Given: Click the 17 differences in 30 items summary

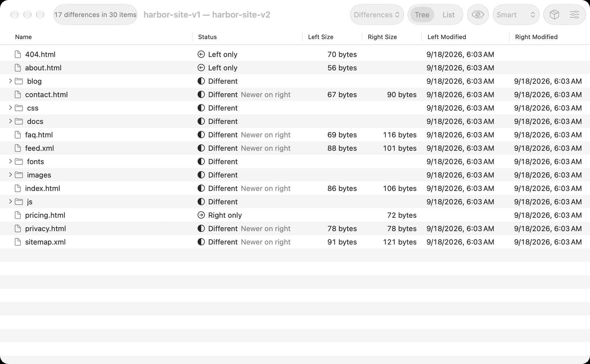Looking at the screenshot, I should (x=95, y=15).
